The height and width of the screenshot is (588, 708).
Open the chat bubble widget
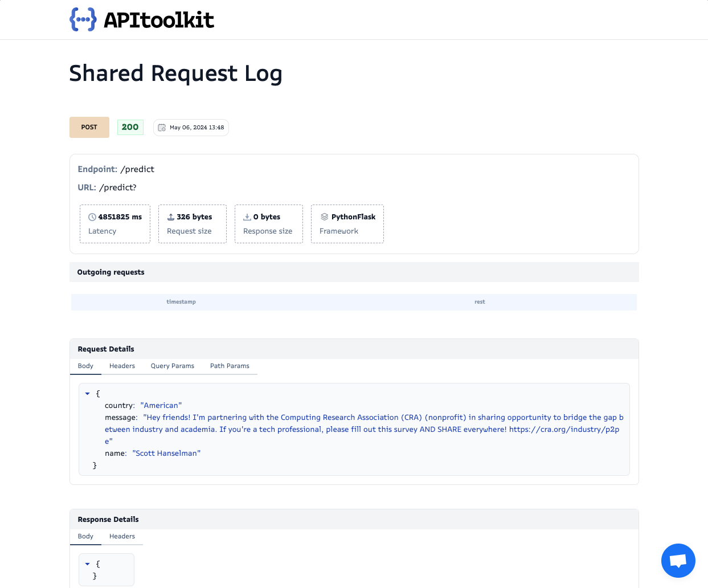(678, 561)
